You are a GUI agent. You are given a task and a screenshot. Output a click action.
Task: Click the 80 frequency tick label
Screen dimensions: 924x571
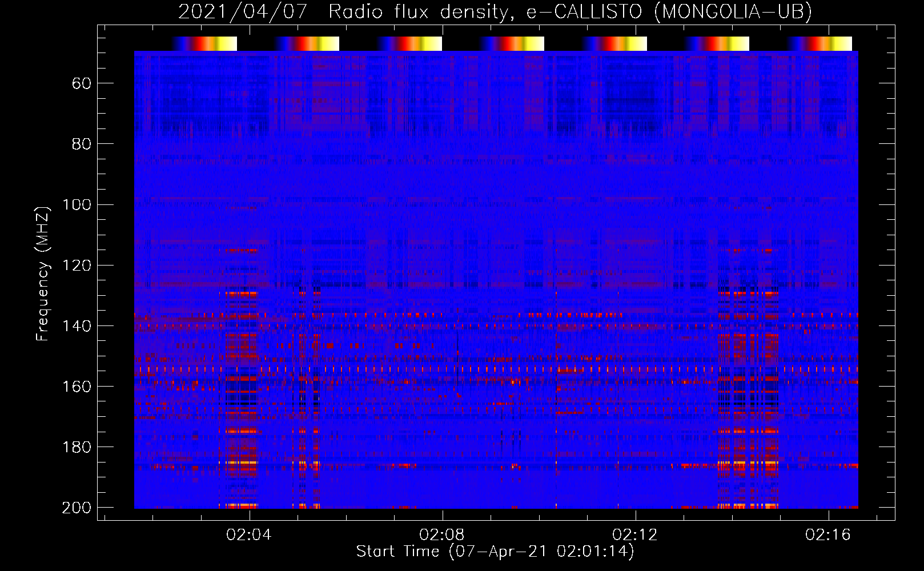pos(82,144)
